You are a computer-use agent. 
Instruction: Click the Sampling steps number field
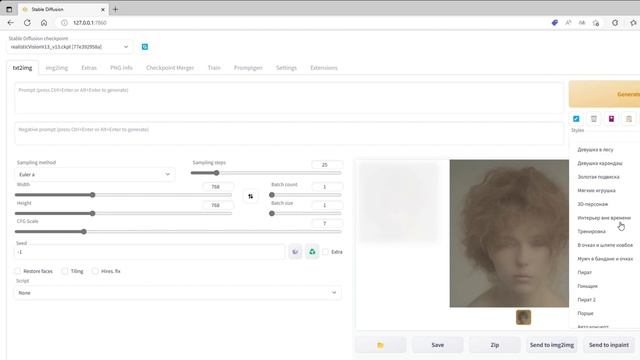[326, 165]
